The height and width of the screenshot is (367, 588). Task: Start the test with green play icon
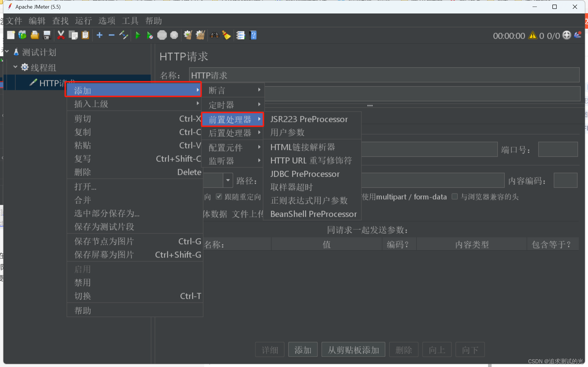coord(138,35)
